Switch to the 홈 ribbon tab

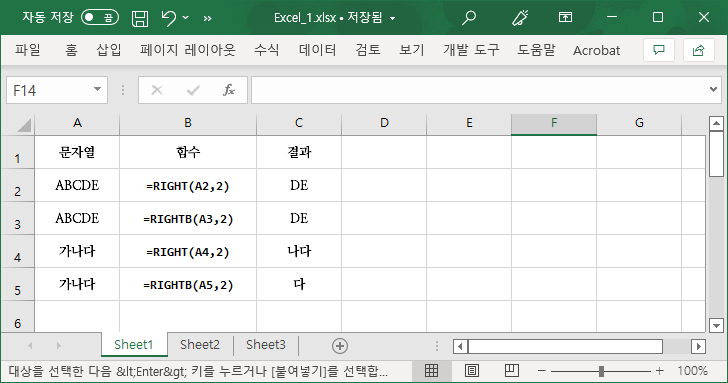pos(72,50)
